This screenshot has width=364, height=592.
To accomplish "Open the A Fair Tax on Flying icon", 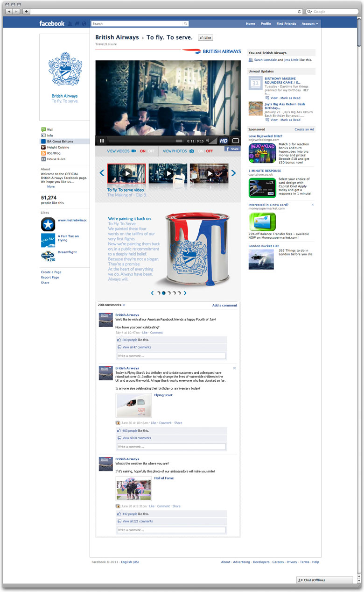I will (x=48, y=240).
